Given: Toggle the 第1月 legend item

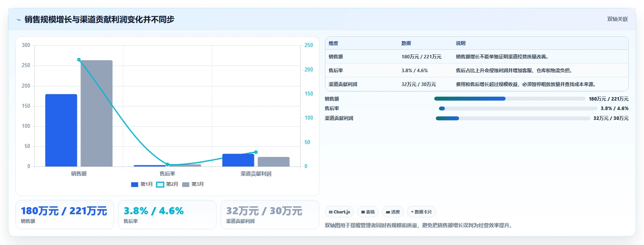Looking at the screenshot, I should click(x=142, y=184).
